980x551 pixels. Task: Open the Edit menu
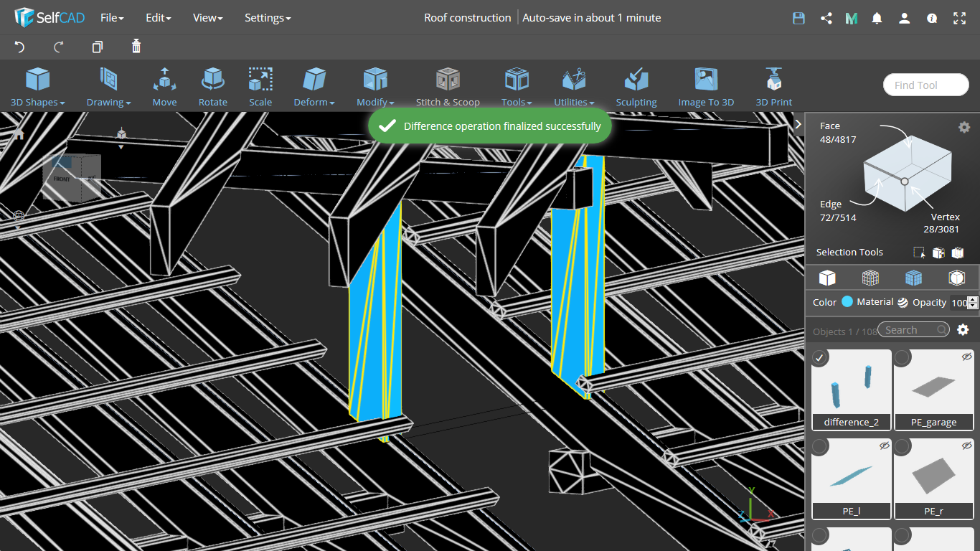(x=158, y=18)
